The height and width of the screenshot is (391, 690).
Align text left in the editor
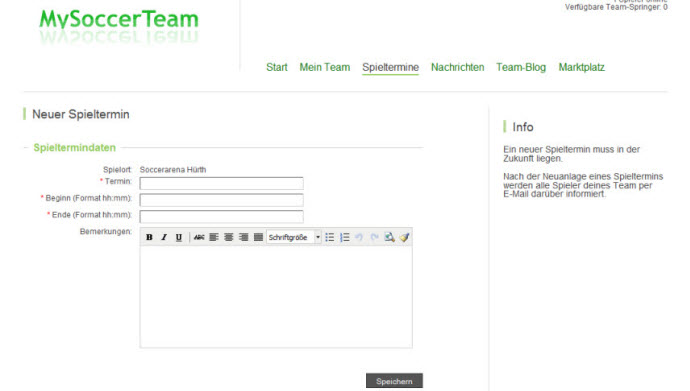tap(214, 237)
